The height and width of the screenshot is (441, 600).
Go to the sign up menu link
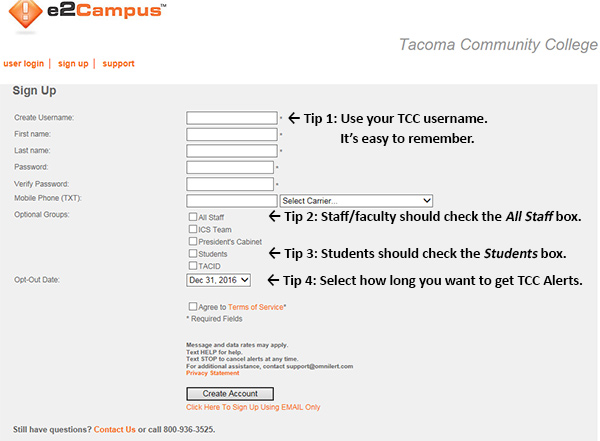coord(73,64)
